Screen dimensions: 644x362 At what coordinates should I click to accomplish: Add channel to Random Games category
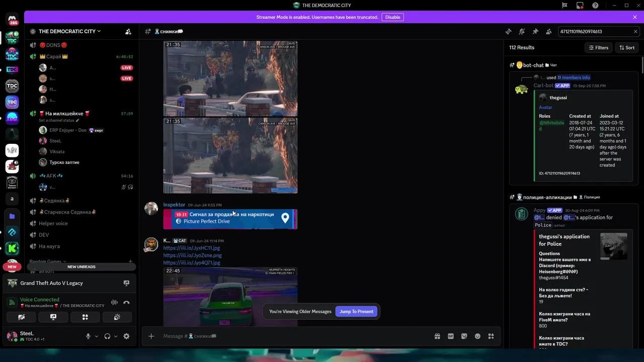coord(130,261)
